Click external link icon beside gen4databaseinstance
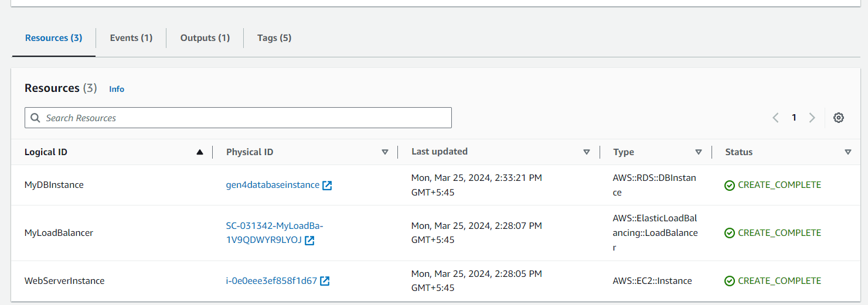 [x=328, y=186]
